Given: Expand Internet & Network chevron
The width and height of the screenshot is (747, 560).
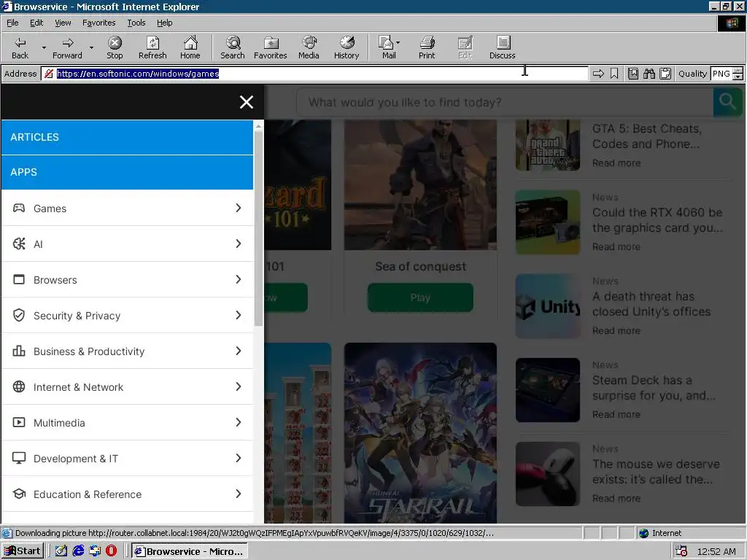Looking at the screenshot, I should tap(239, 386).
